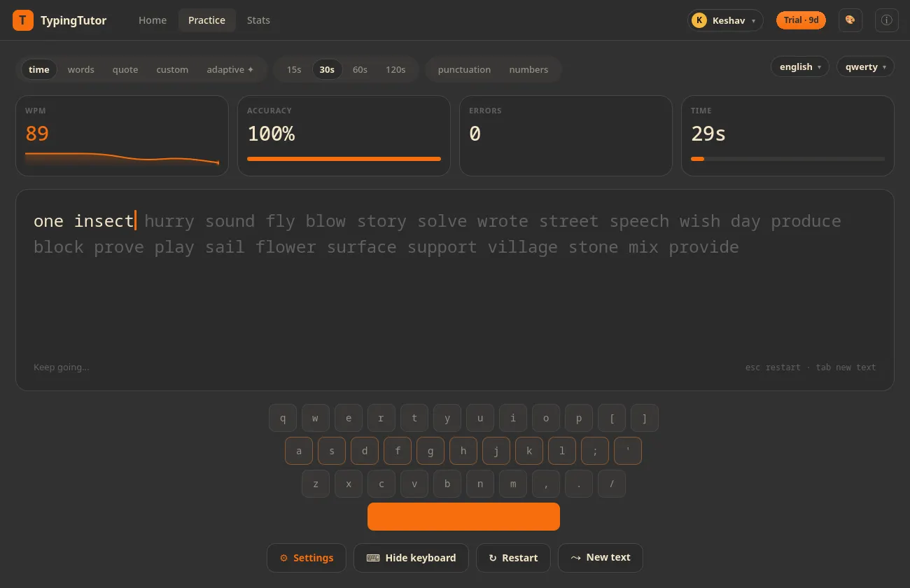Open the theme palette icon

(x=850, y=20)
